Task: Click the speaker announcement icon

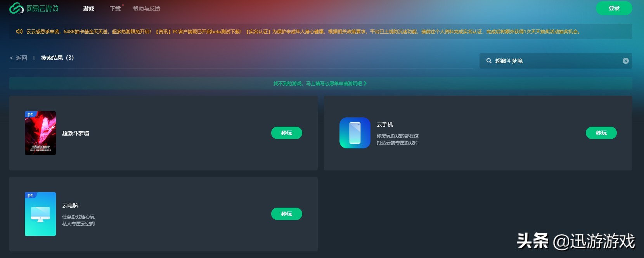Action: (19, 31)
